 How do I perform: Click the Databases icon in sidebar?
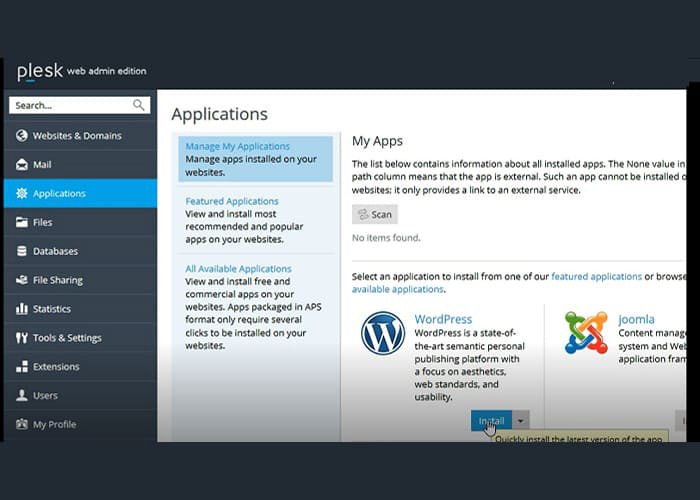coord(21,252)
